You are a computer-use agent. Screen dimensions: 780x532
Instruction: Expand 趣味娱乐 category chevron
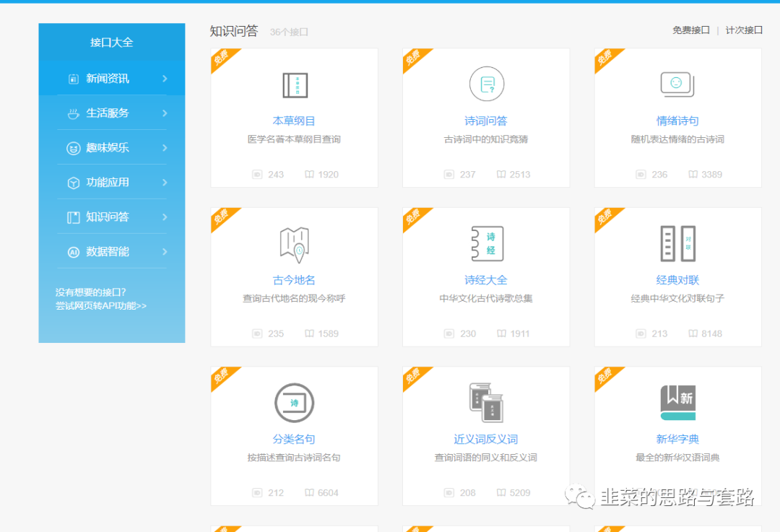pos(165,148)
